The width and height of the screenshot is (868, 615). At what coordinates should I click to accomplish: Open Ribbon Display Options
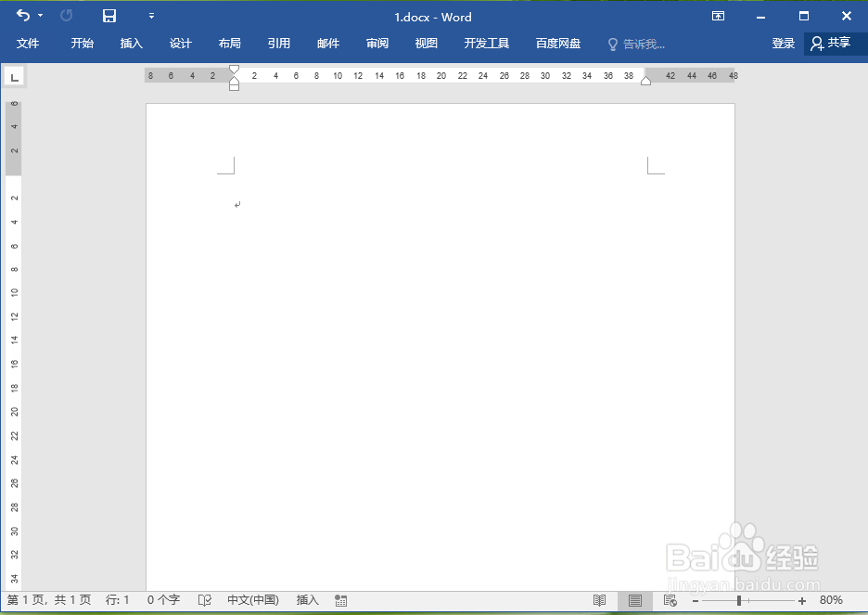point(718,16)
